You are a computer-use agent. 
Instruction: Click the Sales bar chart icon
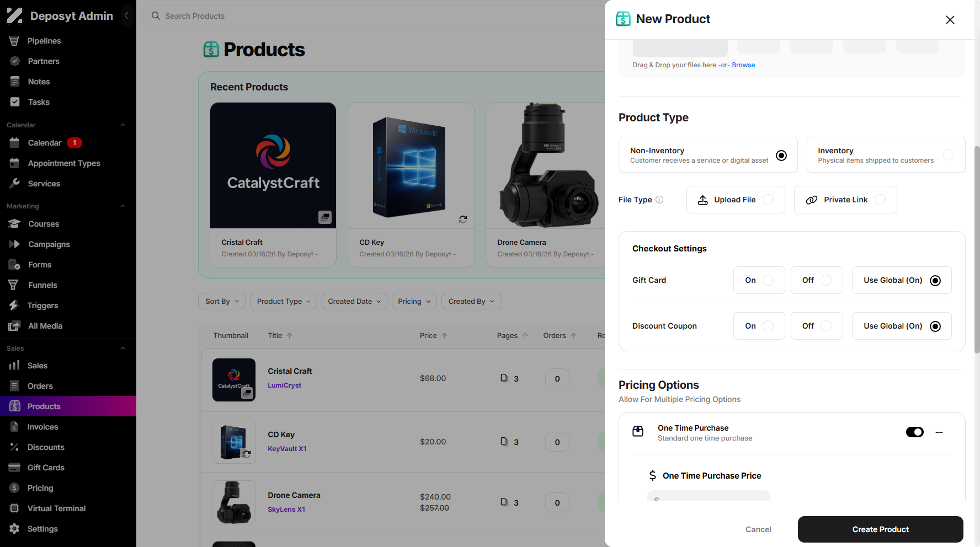pyautogui.click(x=14, y=366)
